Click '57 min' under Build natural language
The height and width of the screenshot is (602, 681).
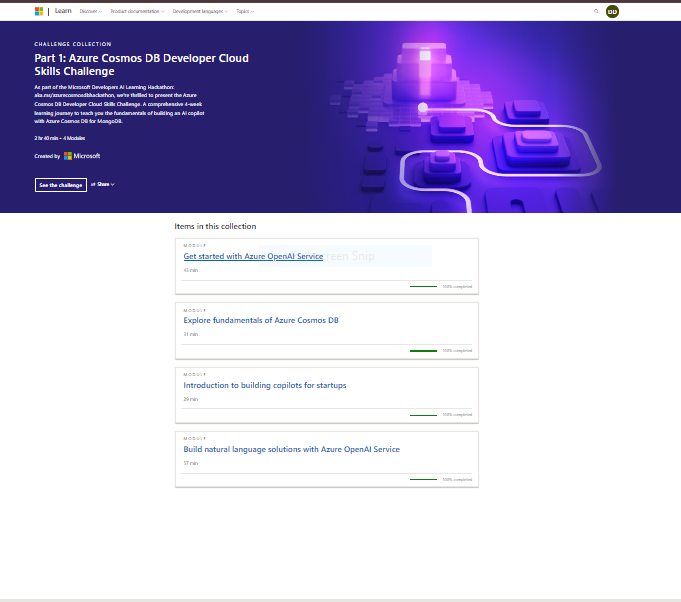click(191, 463)
